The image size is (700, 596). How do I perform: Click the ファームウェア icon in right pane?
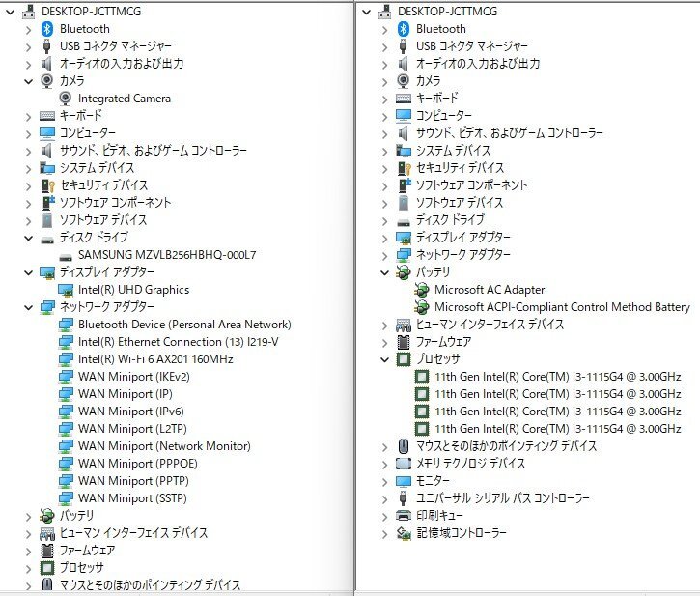tap(404, 342)
